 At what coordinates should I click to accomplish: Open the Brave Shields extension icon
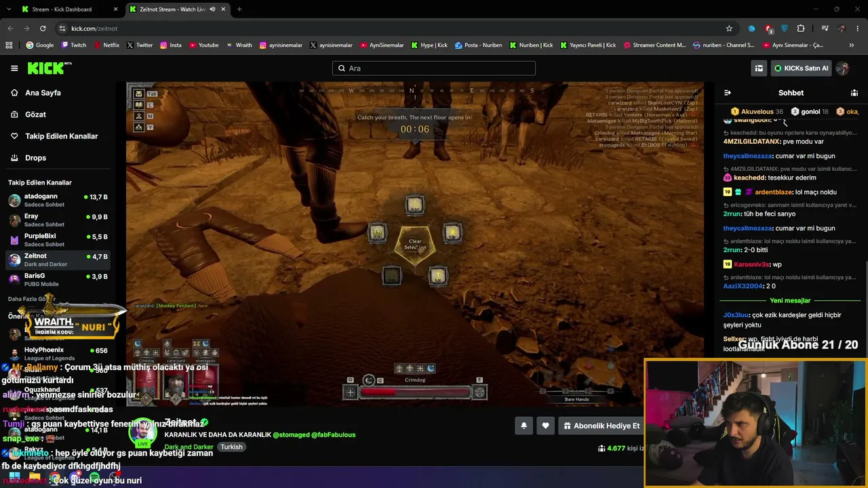click(x=785, y=28)
